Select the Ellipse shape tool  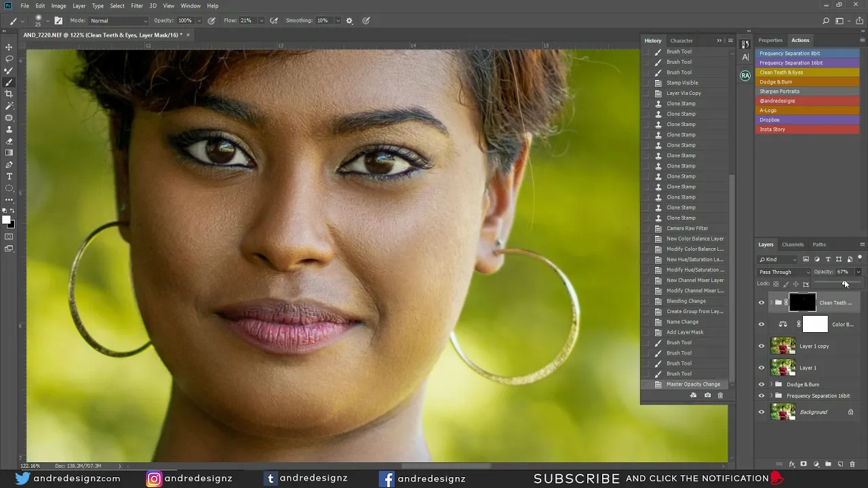point(9,188)
